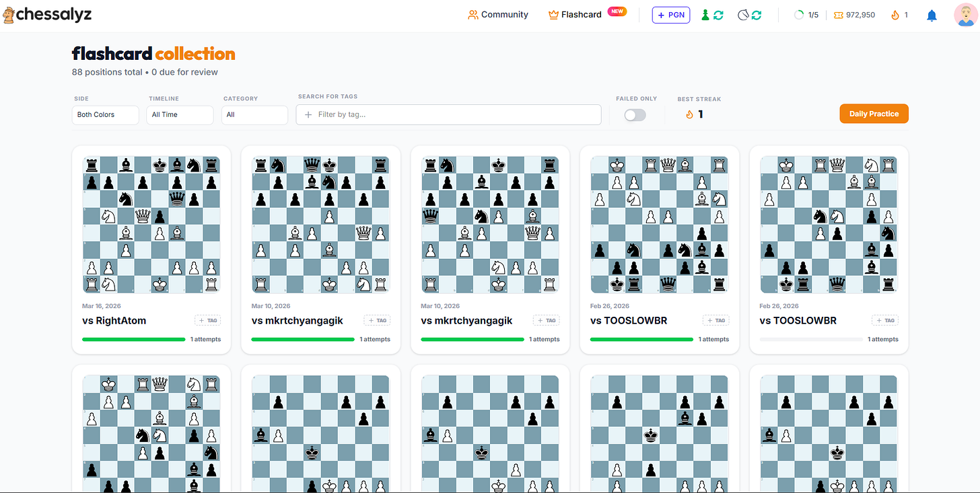Open the user avatar menu

click(x=966, y=15)
